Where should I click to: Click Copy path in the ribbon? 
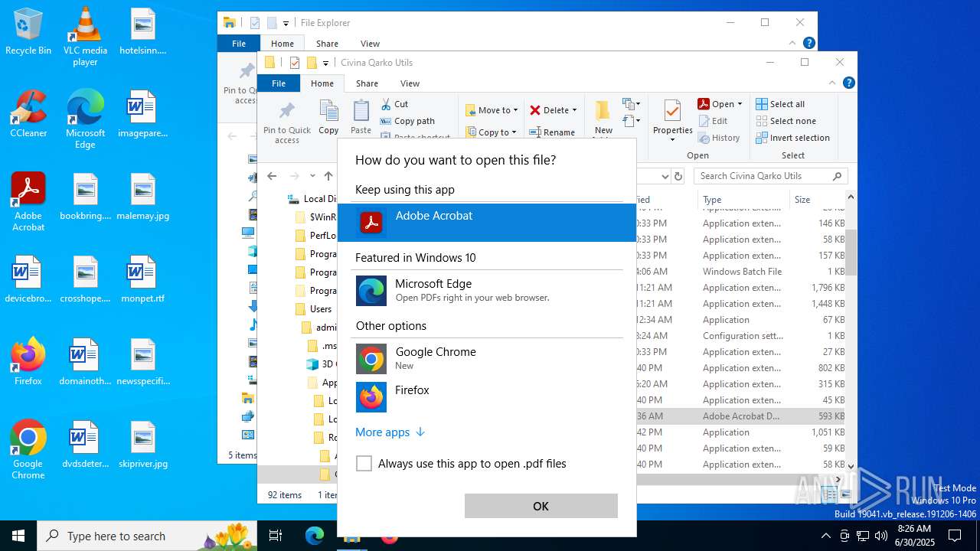click(407, 121)
